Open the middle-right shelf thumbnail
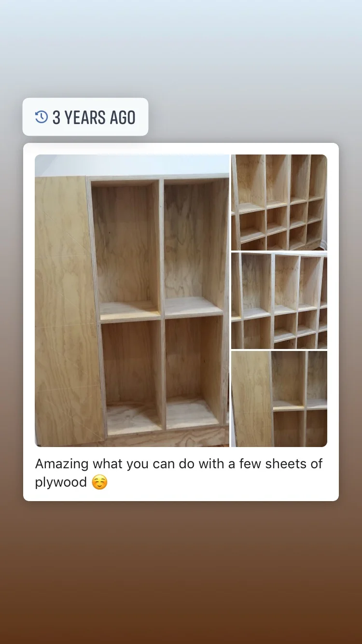The width and height of the screenshot is (362, 644). [x=279, y=300]
